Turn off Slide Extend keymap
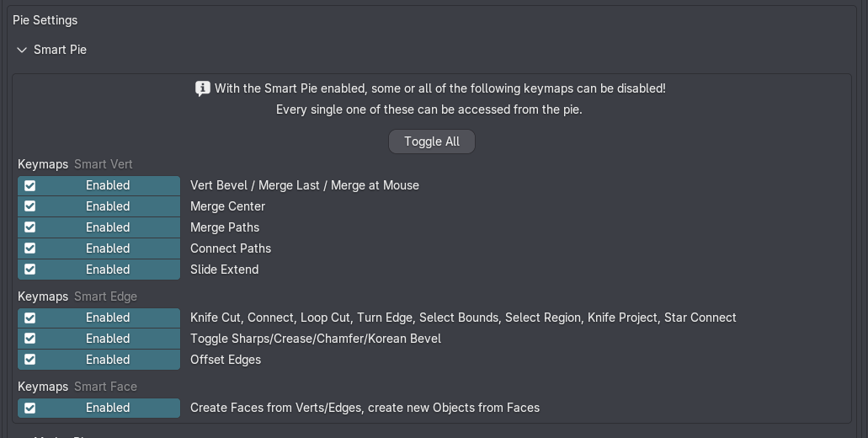Image resolution: width=868 pixels, height=438 pixels. (x=99, y=270)
